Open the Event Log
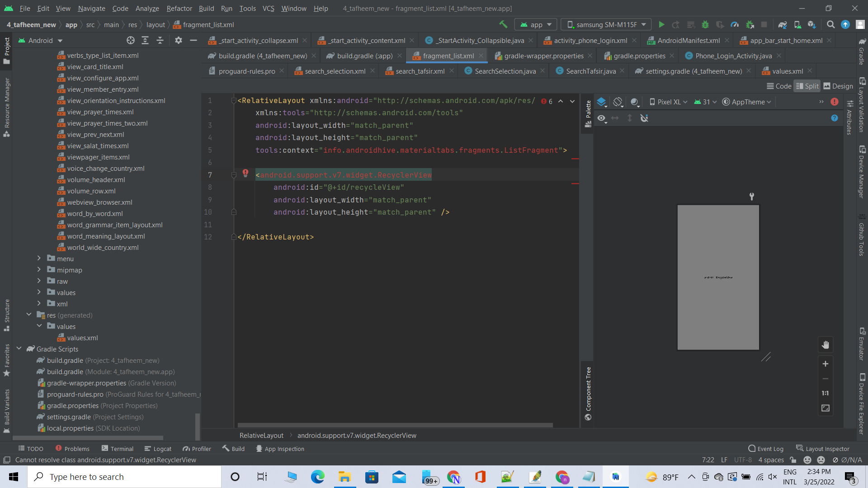868x488 pixels. [x=766, y=449]
